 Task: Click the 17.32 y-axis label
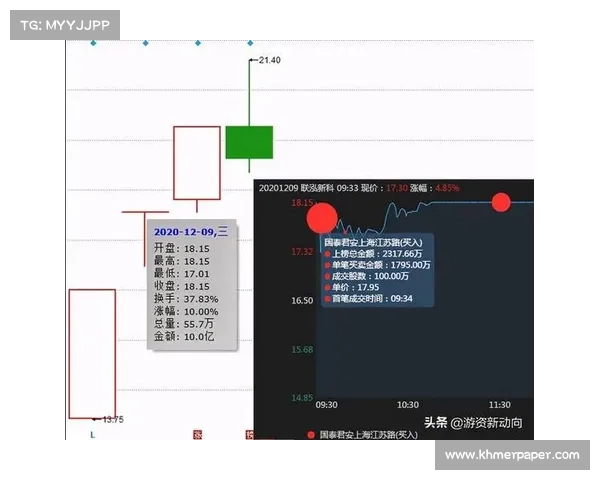(302, 251)
